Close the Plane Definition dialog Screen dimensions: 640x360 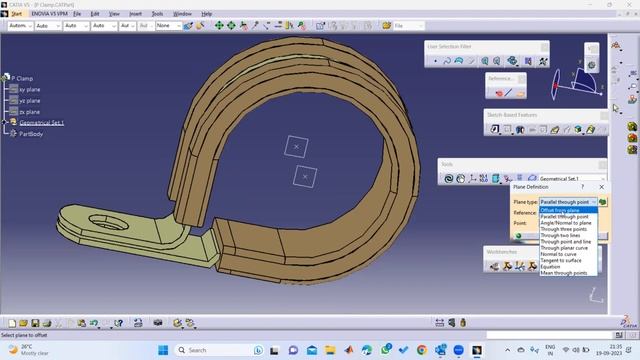point(602,187)
